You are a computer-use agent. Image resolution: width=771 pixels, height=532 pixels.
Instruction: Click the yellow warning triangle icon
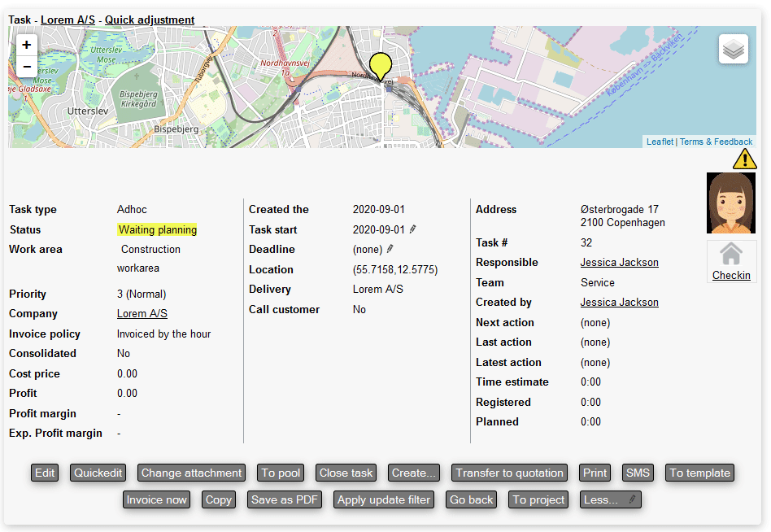tap(744, 159)
